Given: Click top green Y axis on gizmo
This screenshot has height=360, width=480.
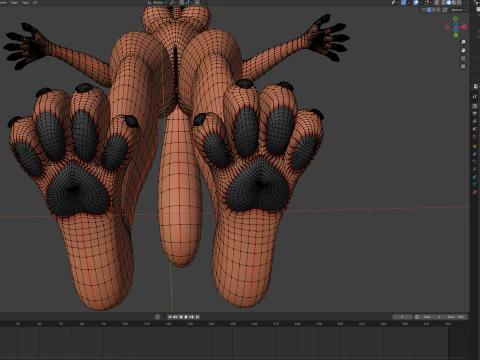Looking at the screenshot, I should [455, 19].
